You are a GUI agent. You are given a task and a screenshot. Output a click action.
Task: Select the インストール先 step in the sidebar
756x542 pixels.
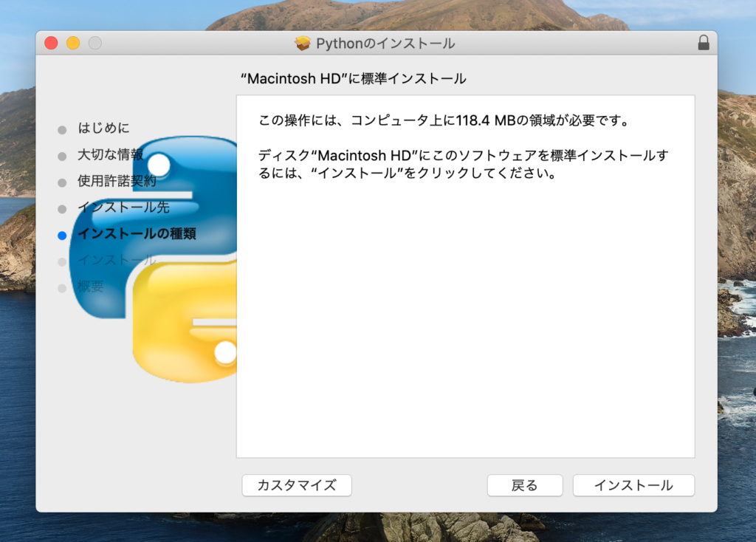[123, 207]
